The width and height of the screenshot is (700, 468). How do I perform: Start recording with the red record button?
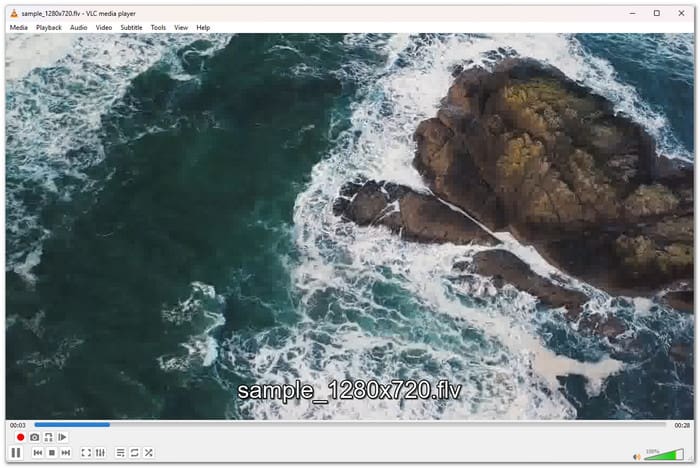click(20, 437)
